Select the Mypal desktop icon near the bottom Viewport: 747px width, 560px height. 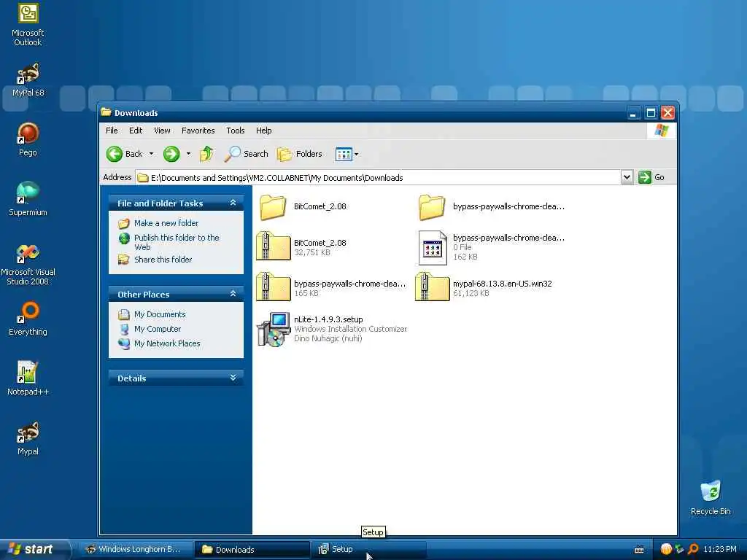click(28, 438)
